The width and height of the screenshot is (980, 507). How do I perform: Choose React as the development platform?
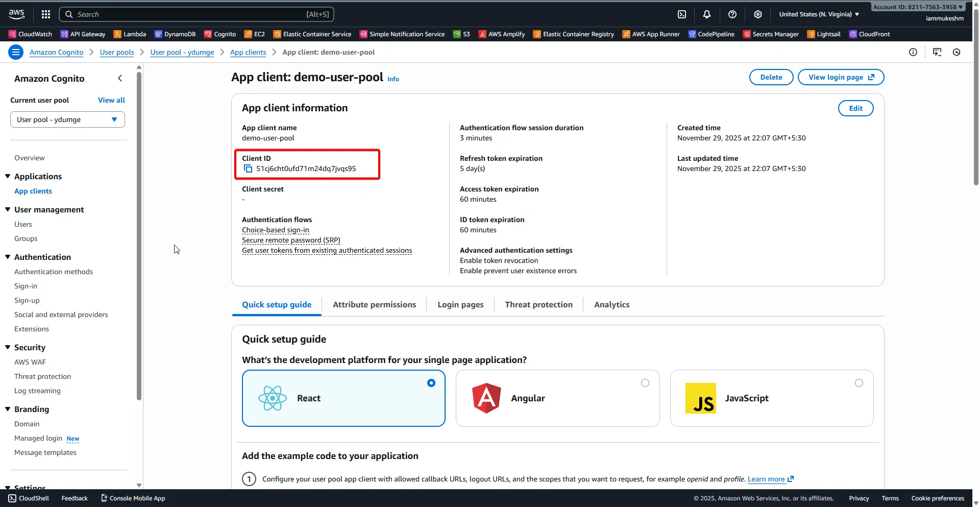click(344, 398)
